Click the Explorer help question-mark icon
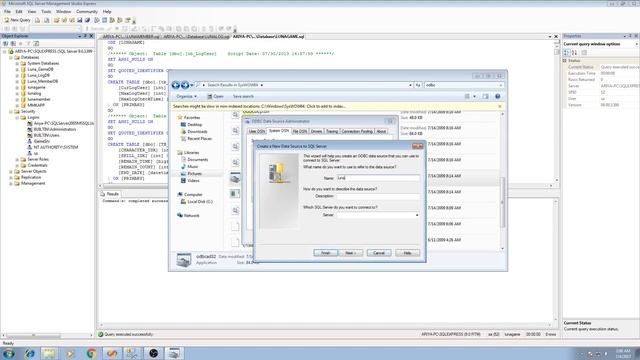 pyautogui.click(x=498, y=96)
